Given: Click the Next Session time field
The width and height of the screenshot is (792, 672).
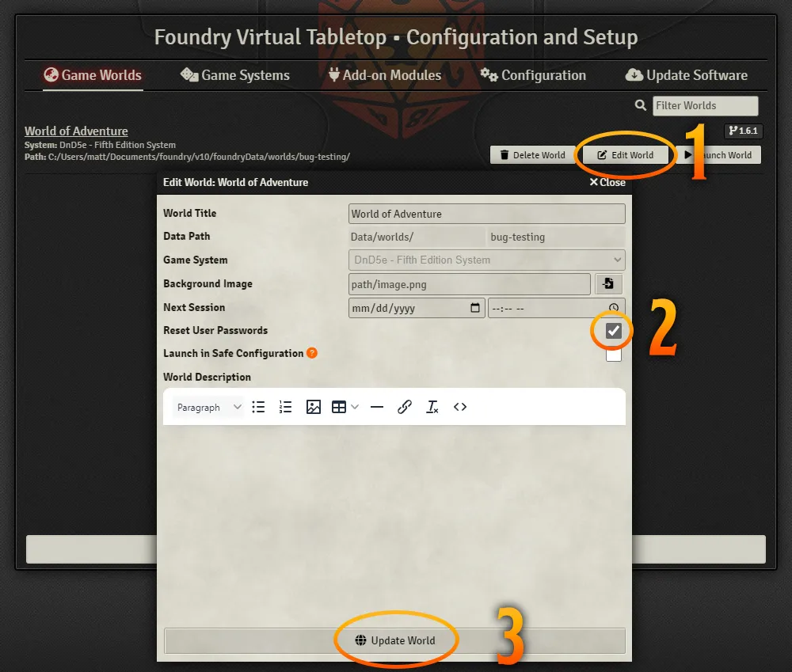Looking at the screenshot, I should tap(556, 308).
